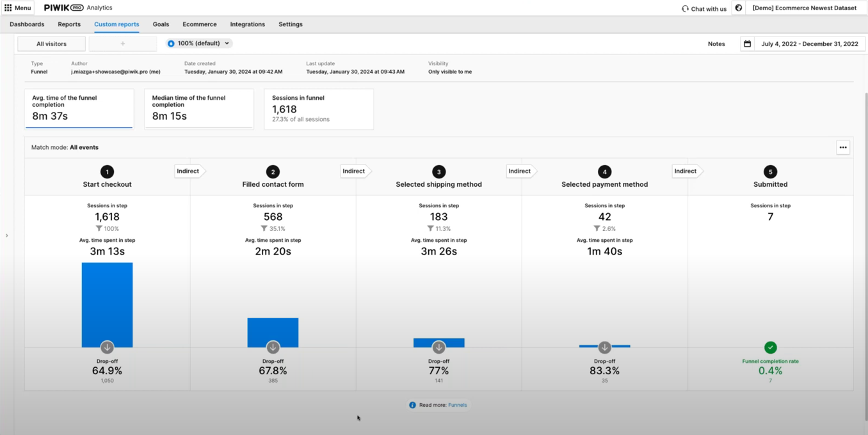Screen dimensions: 868x435
Task: Select the All visitors segment button
Action: [51, 44]
